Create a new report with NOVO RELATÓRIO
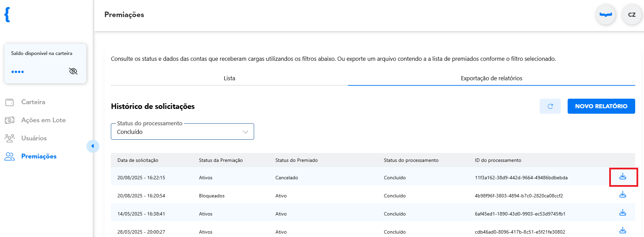Viewport: 644px width, 237px height. tap(601, 106)
